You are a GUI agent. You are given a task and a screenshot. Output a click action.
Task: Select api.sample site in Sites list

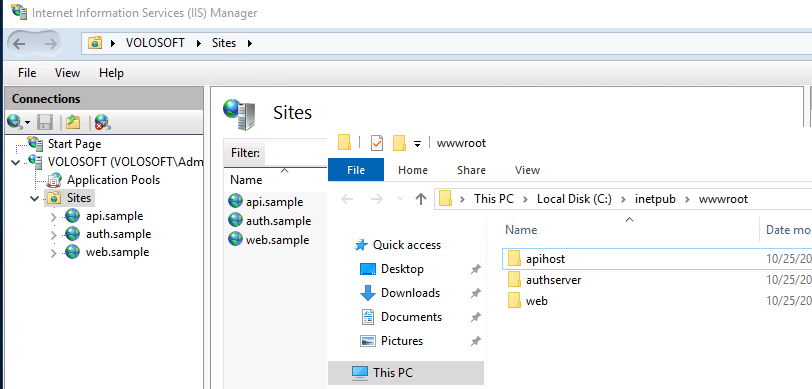click(x=274, y=202)
